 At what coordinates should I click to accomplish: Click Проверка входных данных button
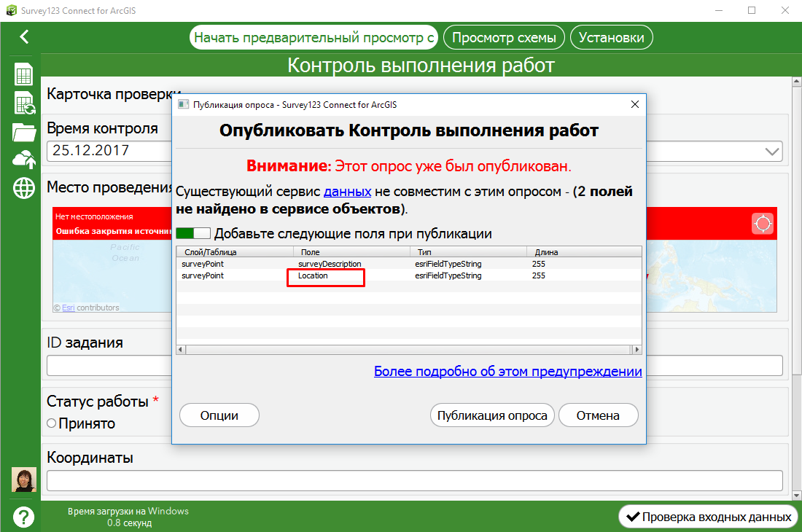709,517
